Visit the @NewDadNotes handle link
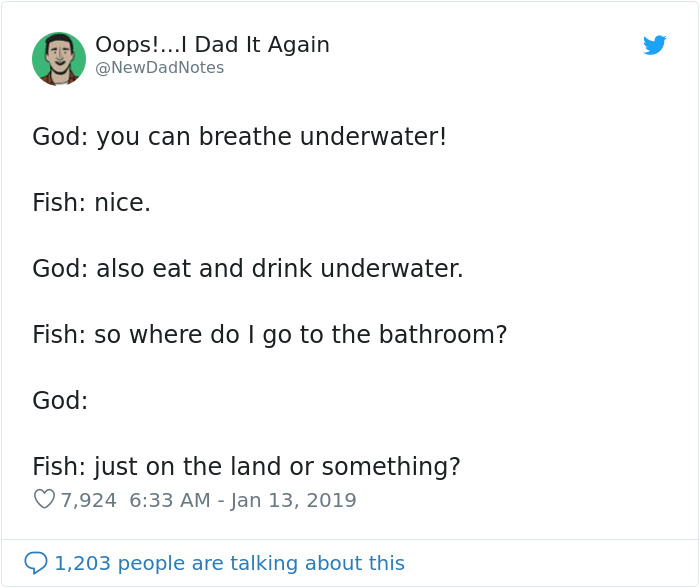Viewport: 700px width, 588px height. [159, 68]
